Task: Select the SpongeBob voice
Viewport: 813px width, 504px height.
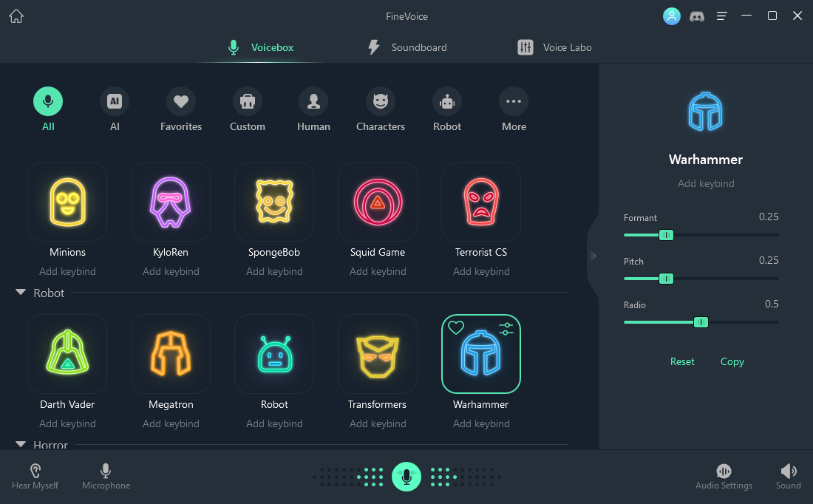Action: coord(274,202)
